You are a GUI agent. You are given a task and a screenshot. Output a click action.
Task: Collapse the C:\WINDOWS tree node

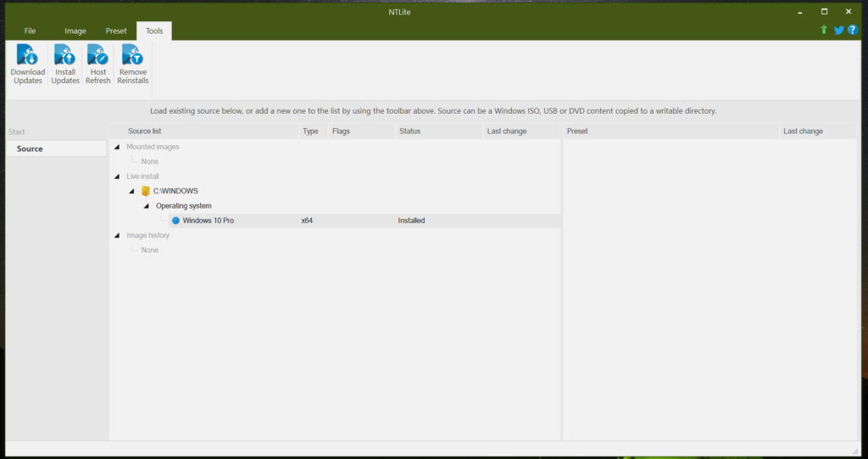(131, 191)
